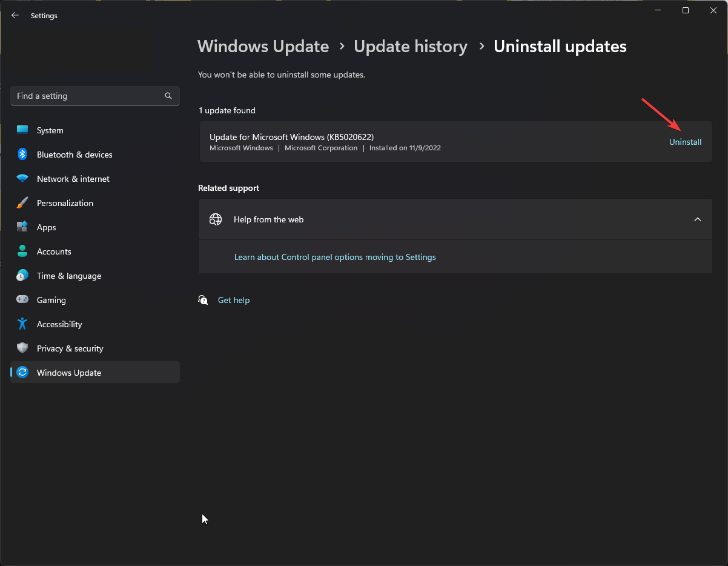Image resolution: width=728 pixels, height=566 pixels.
Task: Click the Time & language clock icon
Action: coord(22,276)
